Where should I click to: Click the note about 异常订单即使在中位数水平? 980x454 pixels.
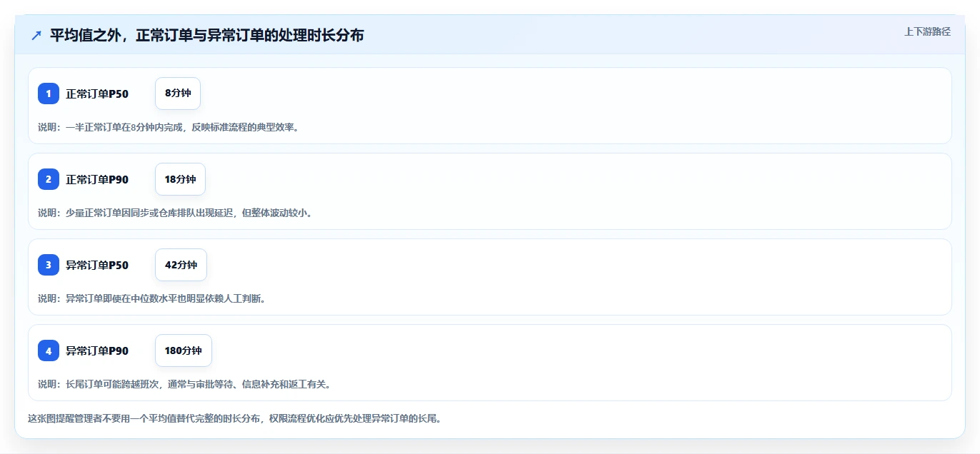tap(152, 298)
